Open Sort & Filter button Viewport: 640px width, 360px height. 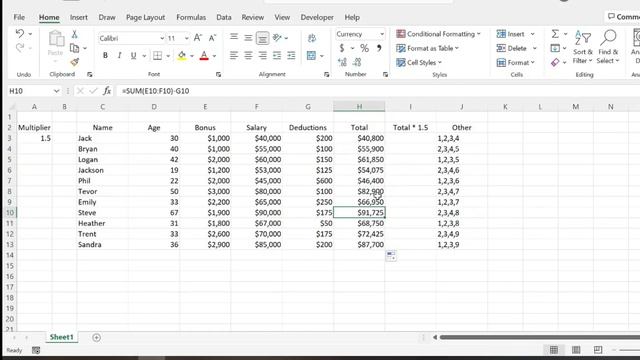point(582,47)
